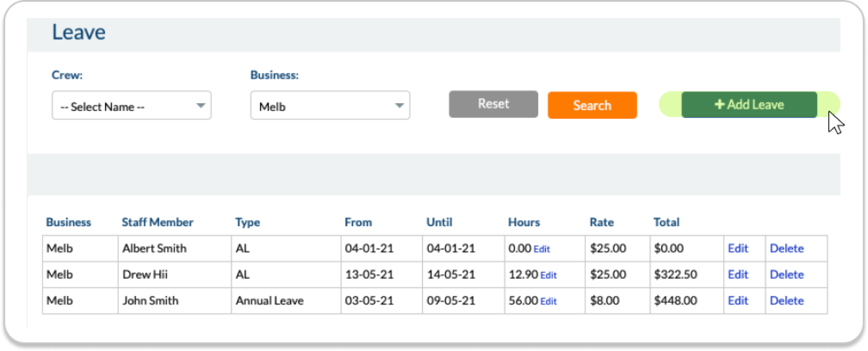The width and height of the screenshot is (868, 351).
Task: Click the Until column header
Action: pyautogui.click(x=439, y=222)
